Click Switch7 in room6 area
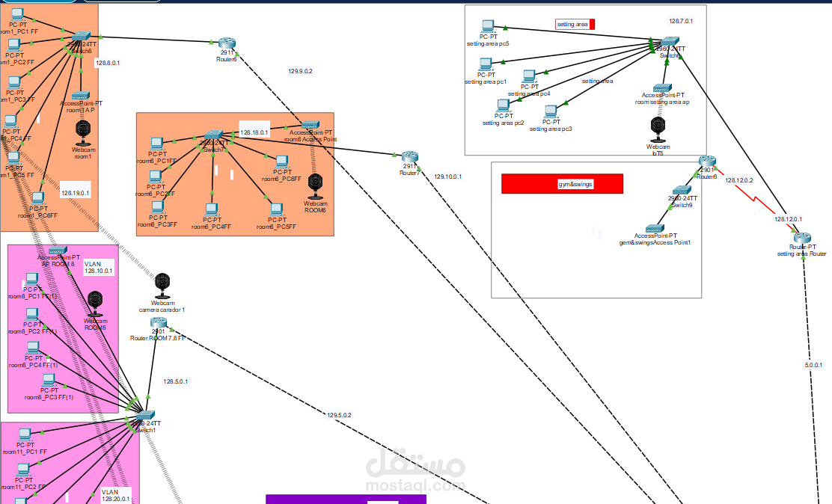 click(213, 135)
